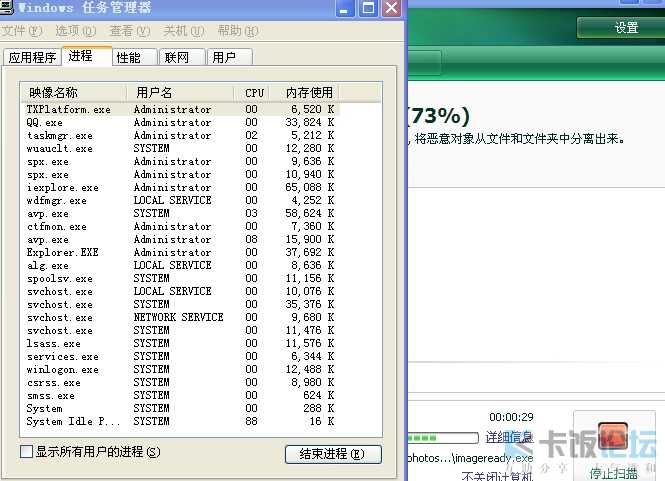The width and height of the screenshot is (665, 481).
Task: Open the 帮助 menu in Task Manager
Action: pos(238,31)
